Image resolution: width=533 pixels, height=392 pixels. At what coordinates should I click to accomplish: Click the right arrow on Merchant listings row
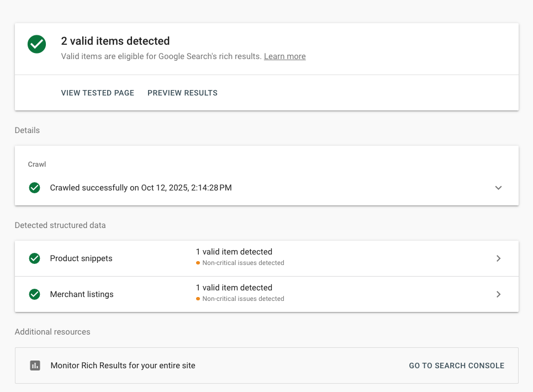(x=499, y=294)
